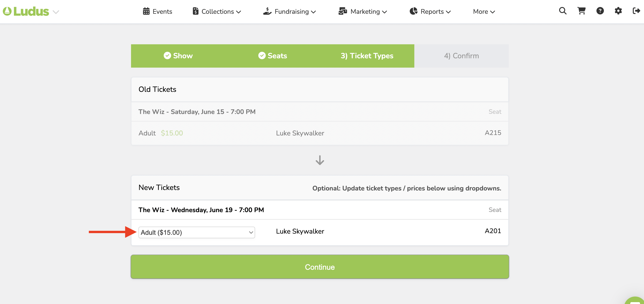The height and width of the screenshot is (304, 644).
Task: Expand the Ludus organization chevron
Action: coord(56,12)
